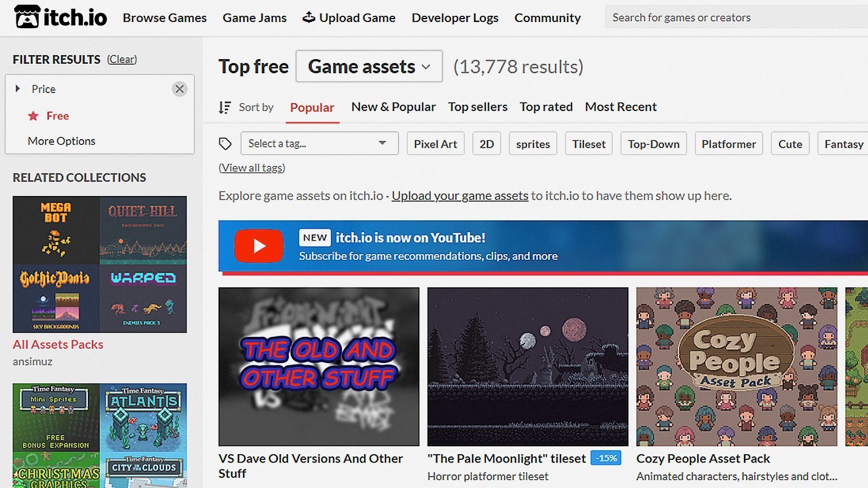868x488 pixels.
Task: Select the Most Recent sort tab
Action: [x=621, y=107]
